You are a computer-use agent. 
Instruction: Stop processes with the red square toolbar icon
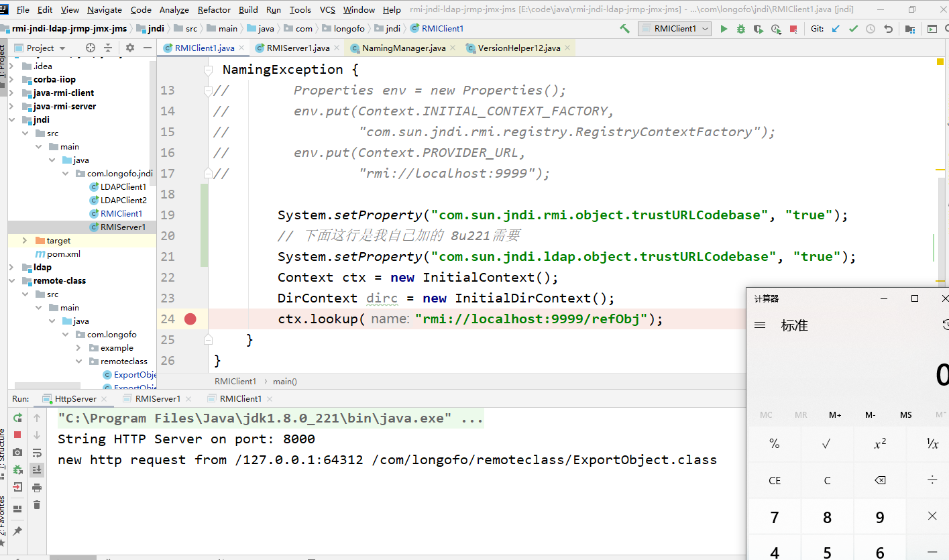point(793,29)
